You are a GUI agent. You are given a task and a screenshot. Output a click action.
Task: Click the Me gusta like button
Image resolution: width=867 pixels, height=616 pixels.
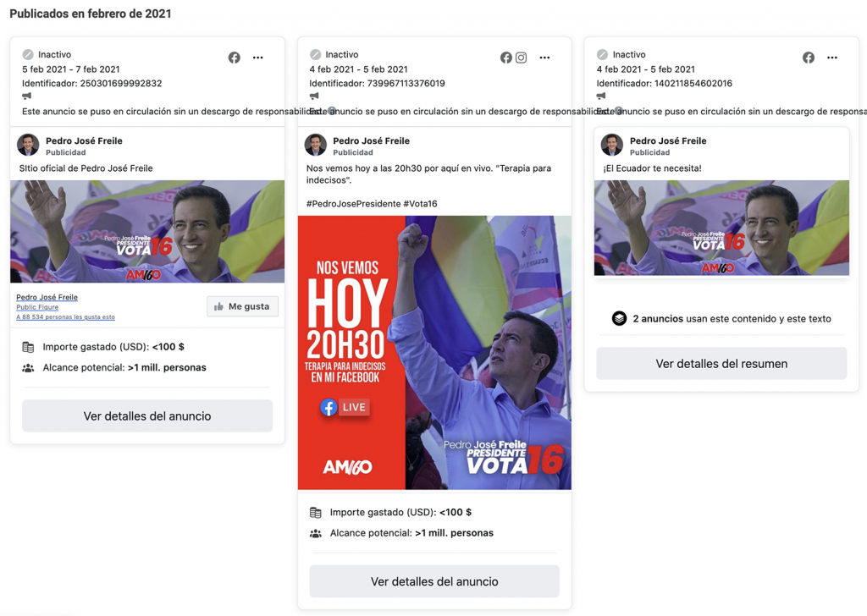[x=243, y=306]
